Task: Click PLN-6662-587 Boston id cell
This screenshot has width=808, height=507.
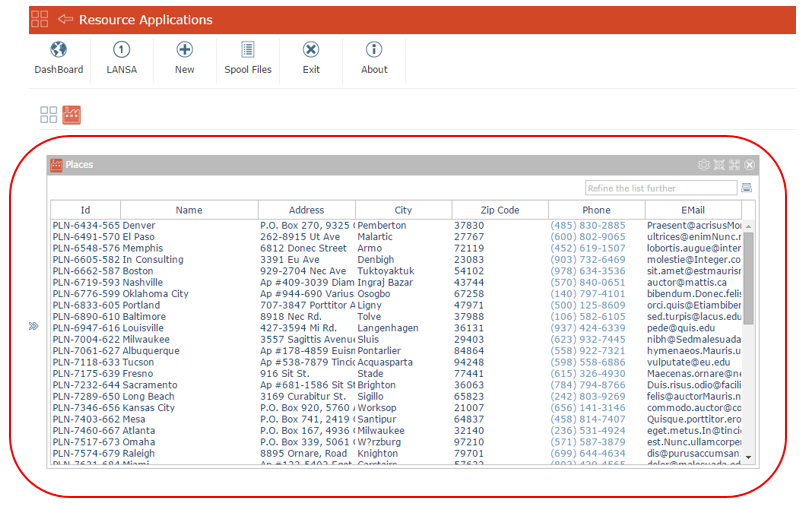Action: (x=86, y=271)
